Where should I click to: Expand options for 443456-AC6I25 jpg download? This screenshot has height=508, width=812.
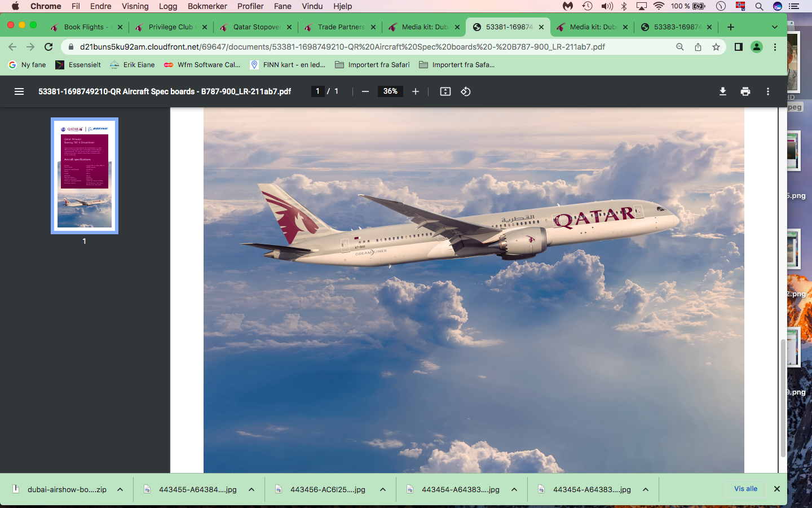point(383,489)
